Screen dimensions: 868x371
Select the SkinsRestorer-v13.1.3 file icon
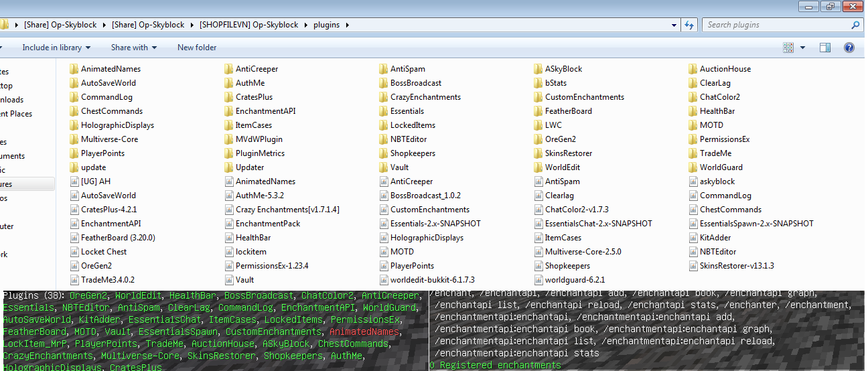tap(693, 266)
